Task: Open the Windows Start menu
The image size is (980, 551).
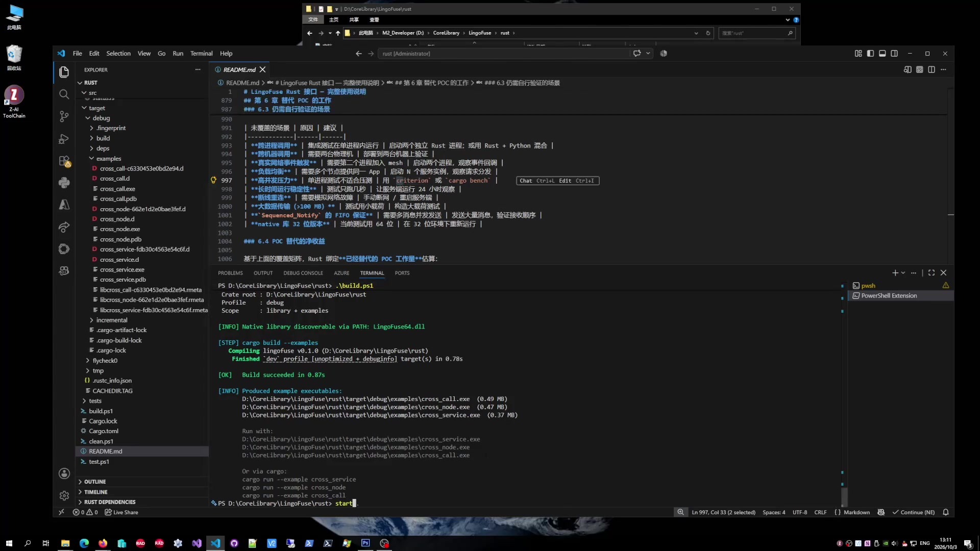Action: pyautogui.click(x=9, y=543)
